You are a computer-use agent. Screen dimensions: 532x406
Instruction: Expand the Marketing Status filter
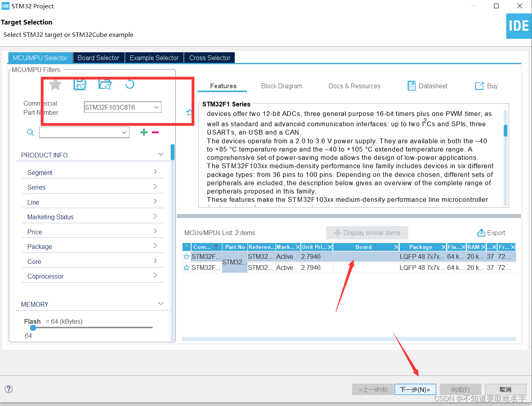click(x=155, y=216)
